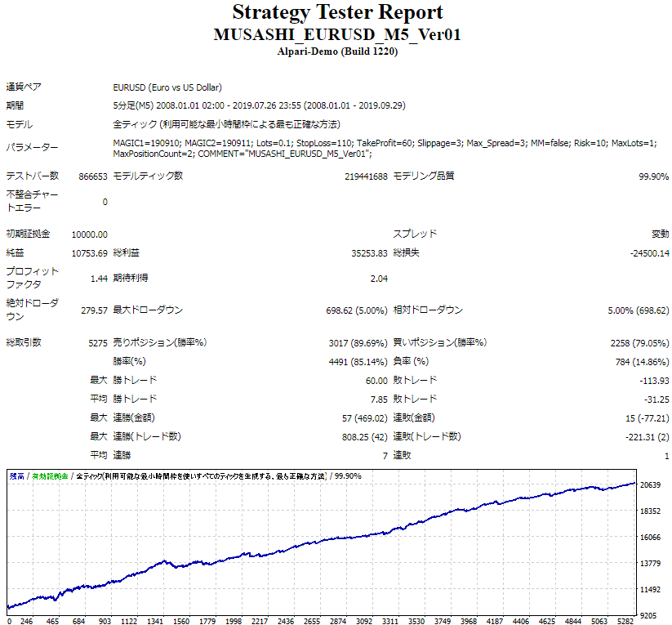
Task: Click the 相対ドローダウン value 5.00% (698.62)
Action: [639, 310]
